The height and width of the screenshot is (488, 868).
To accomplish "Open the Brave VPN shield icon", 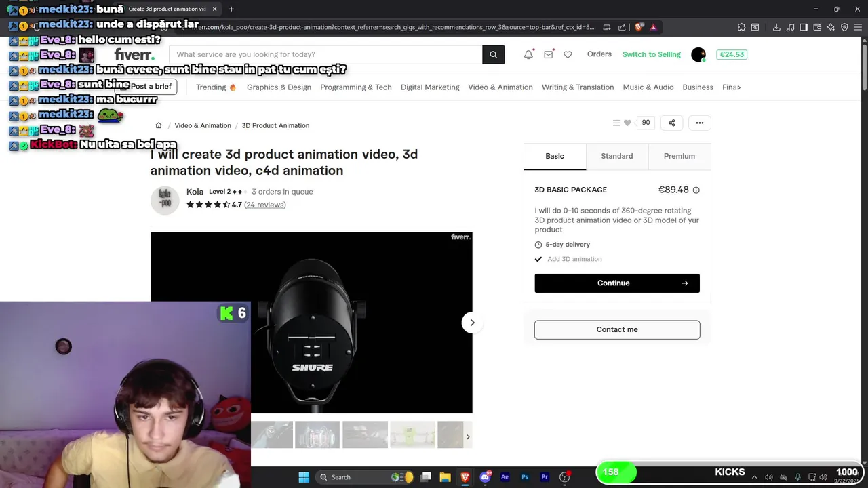I will pos(844,27).
